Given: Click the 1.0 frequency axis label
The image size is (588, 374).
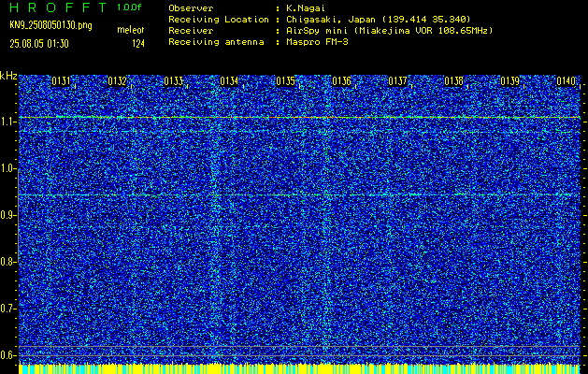Looking at the screenshot, I should 8,169.
